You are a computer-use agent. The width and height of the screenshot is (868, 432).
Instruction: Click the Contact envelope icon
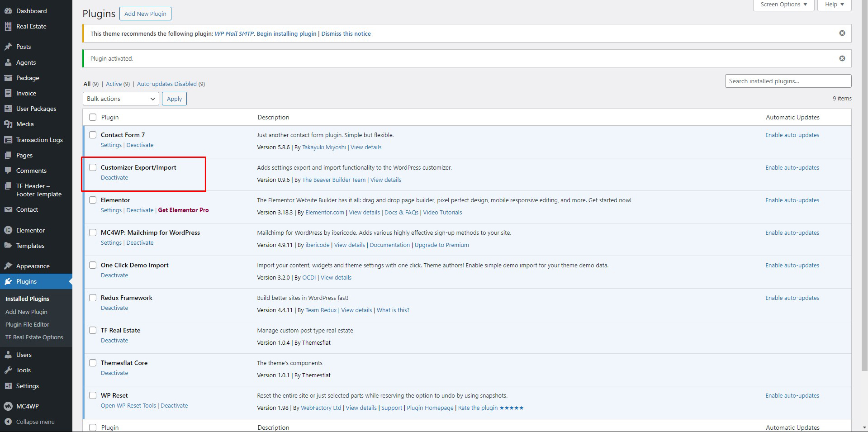pos(8,209)
